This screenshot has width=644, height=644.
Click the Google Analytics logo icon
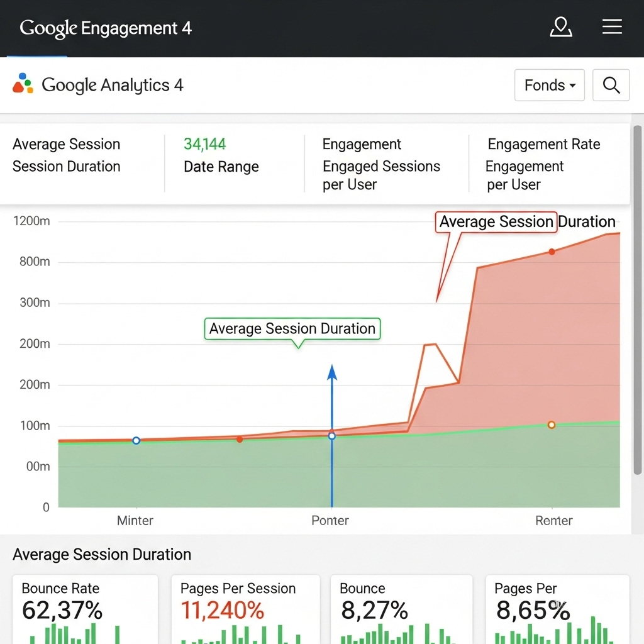point(23,84)
